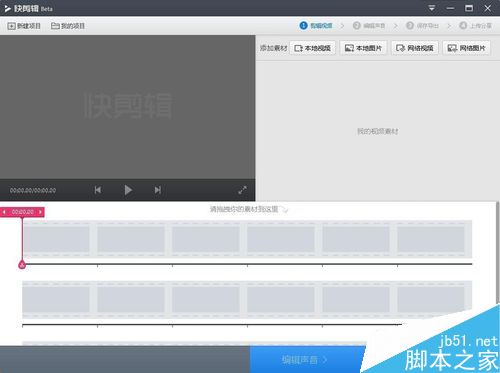Go to step 1 剪辑视频 tab
This screenshot has height=373, width=500.
[x=316, y=26]
